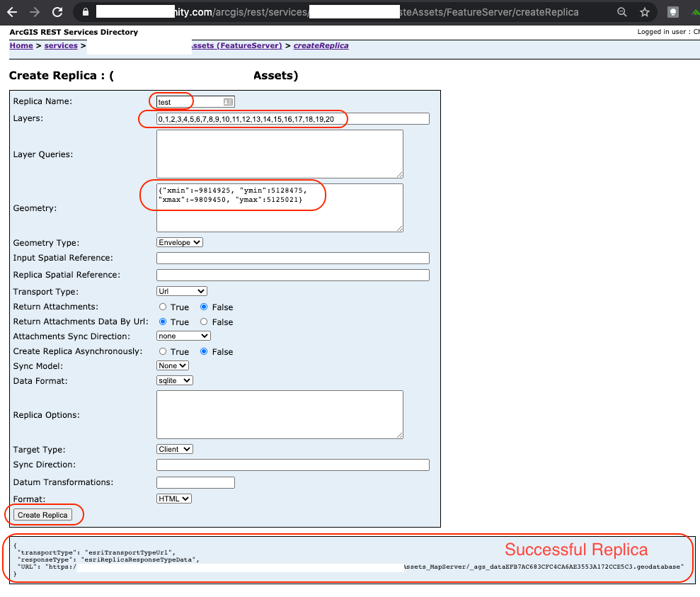This screenshot has width=700, height=597.
Task: Click the extension icon next to the star
Action: click(673, 12)
